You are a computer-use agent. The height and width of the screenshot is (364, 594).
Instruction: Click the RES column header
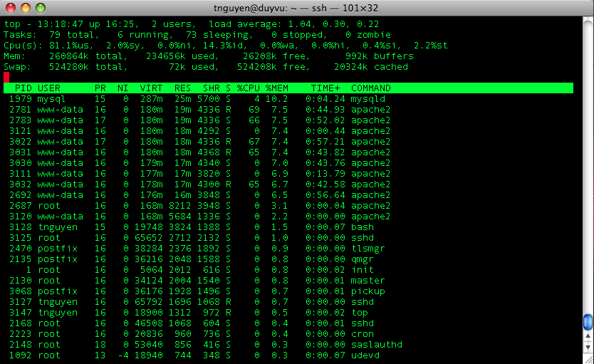click(x=182, y=88)
